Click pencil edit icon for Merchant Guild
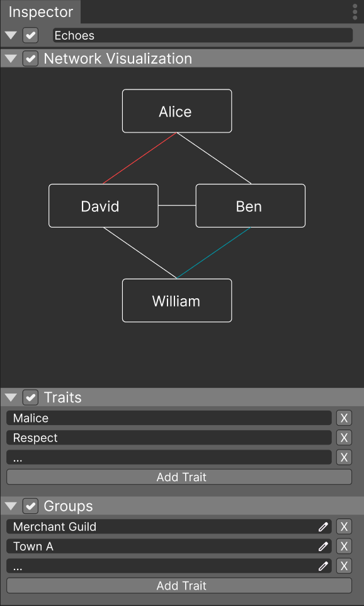 click(323, 527)
